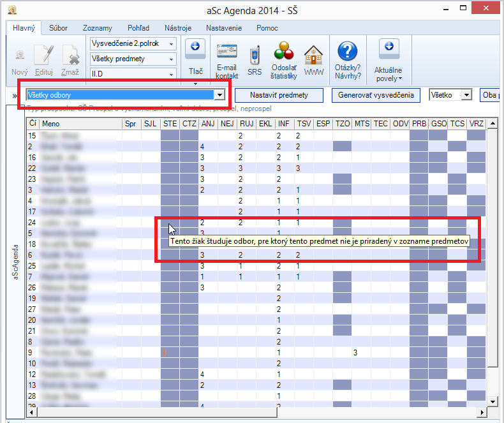Screen dimensions: 504x423
Task: Open Aktuálne povely menu icon
Action: (389, 49)
